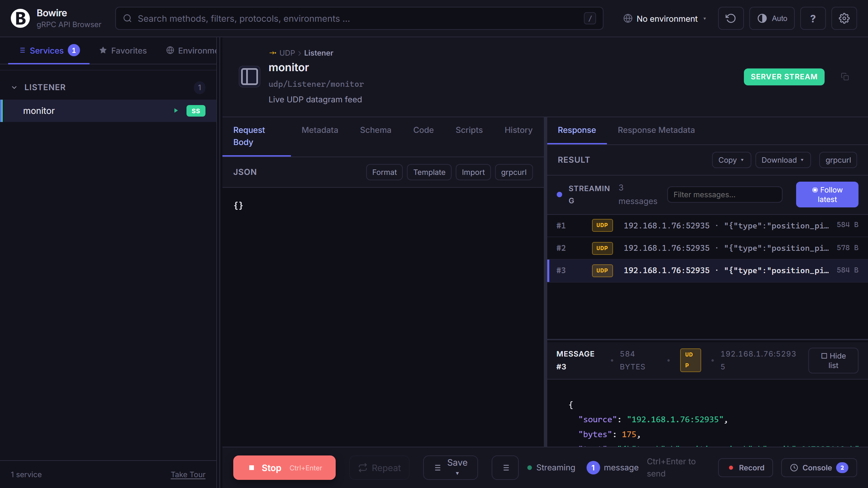This screenshot has height=488, width=868.
Task: Open the Response Metadata tab
Action: coord(656,130)
